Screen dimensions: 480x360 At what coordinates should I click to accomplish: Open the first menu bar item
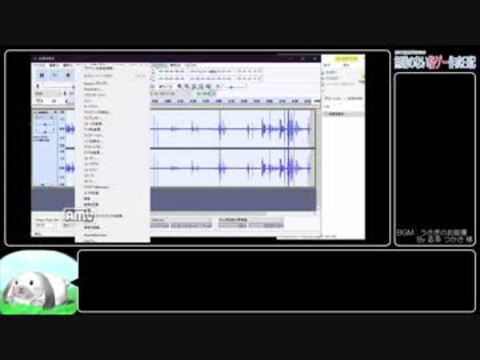tap(40, 65)
